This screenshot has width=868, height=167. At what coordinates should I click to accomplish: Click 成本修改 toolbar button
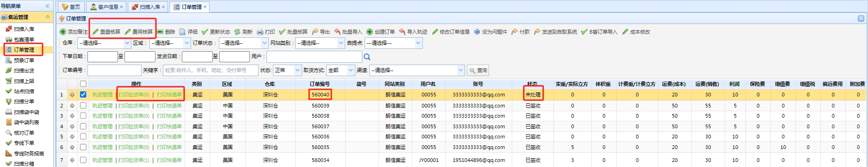pyautogui.click(x=636, y=32)
